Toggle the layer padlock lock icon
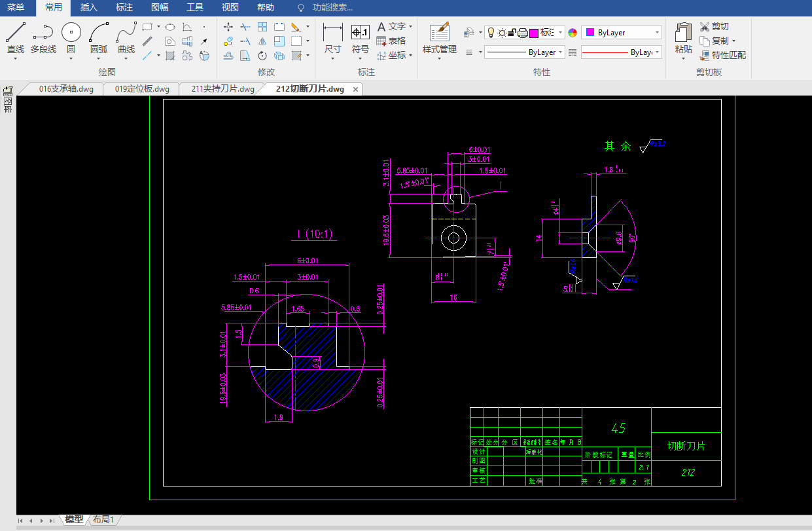The width and height of the screenshot is (812, 531). tap(512, 33)
